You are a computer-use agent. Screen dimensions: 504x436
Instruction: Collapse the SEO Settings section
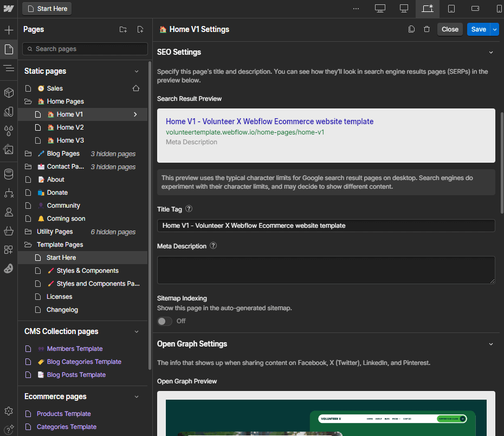(491, 52)
